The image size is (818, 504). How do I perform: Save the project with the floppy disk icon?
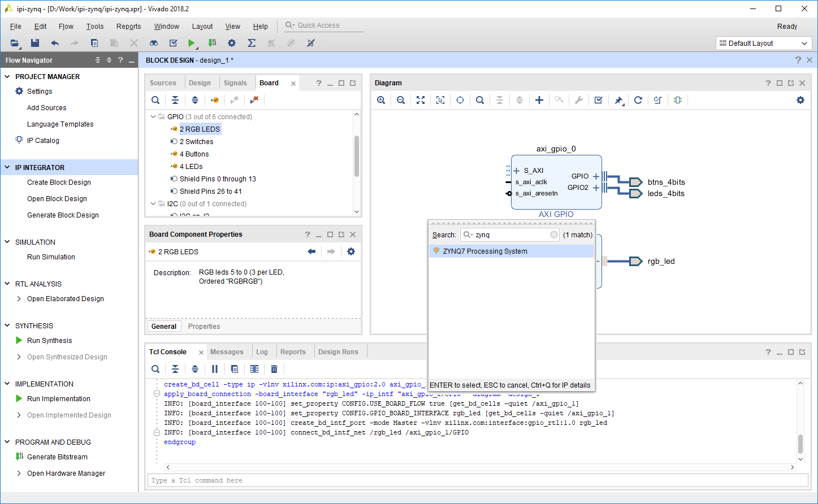(x=35, y=43)
